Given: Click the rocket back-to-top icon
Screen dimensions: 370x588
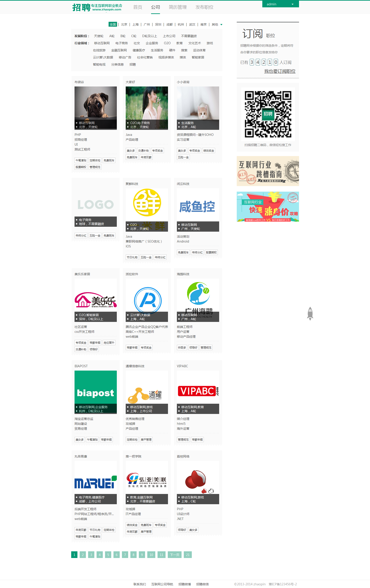Looking at the screenshot, I should [x=310, y=313].
